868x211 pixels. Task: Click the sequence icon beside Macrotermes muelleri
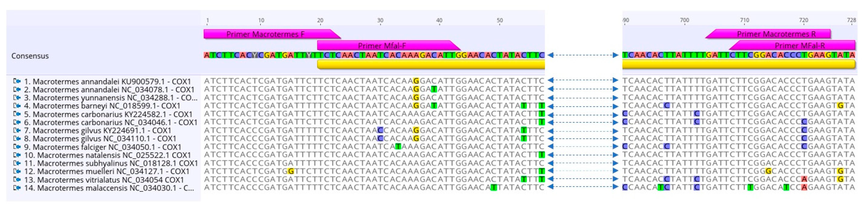[17, 171]
